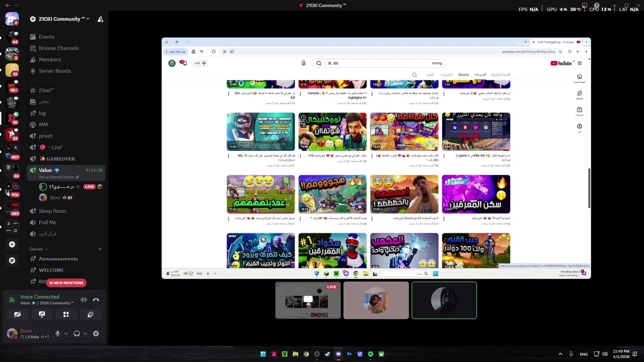
Task: Open audio output options arrow
Action: [85, 333]
